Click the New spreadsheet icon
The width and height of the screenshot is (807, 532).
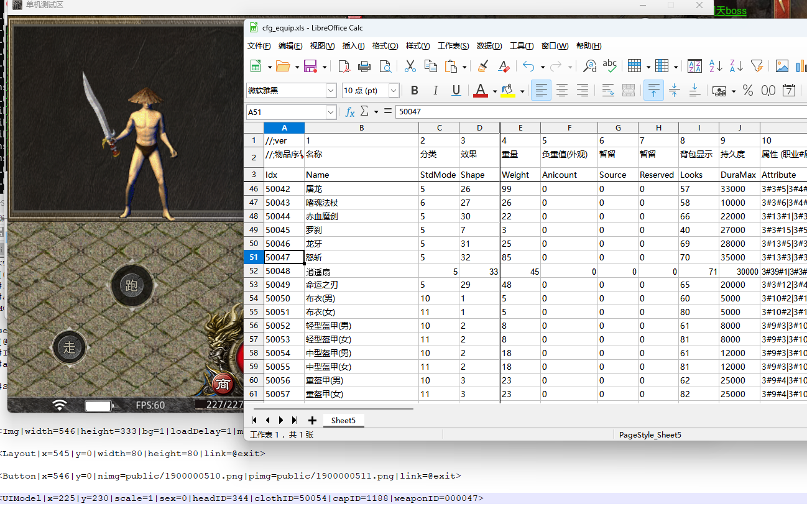256,66
